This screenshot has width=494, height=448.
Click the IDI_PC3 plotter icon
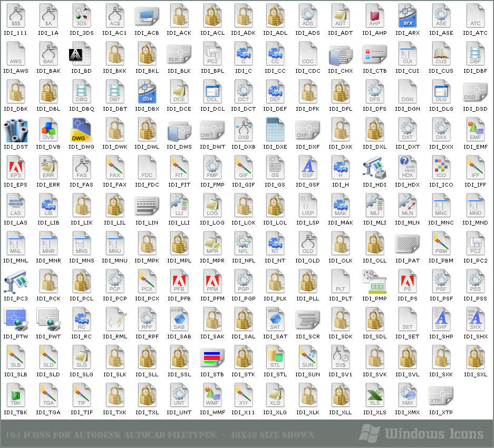tap(16, 282)
